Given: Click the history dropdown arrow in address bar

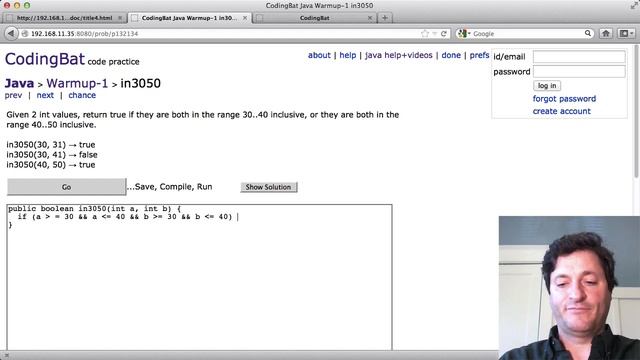Looking at the screenshot, I should 434,33.
